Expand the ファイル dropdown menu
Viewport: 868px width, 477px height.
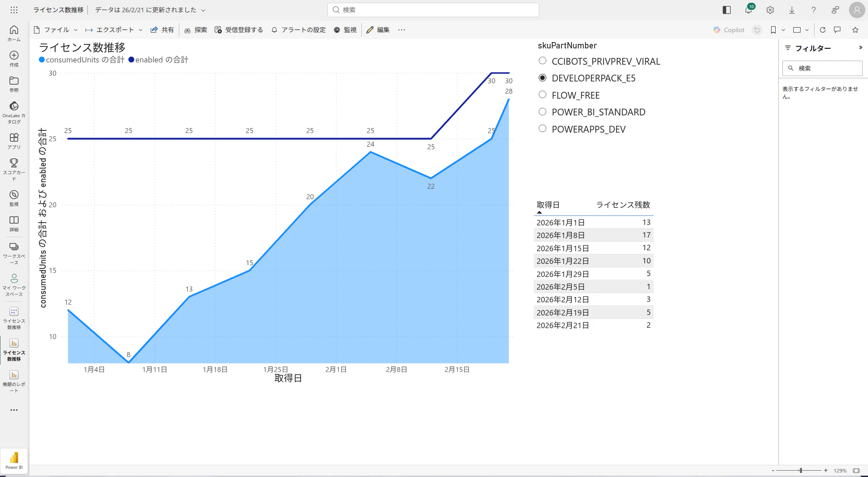[56, 30]
